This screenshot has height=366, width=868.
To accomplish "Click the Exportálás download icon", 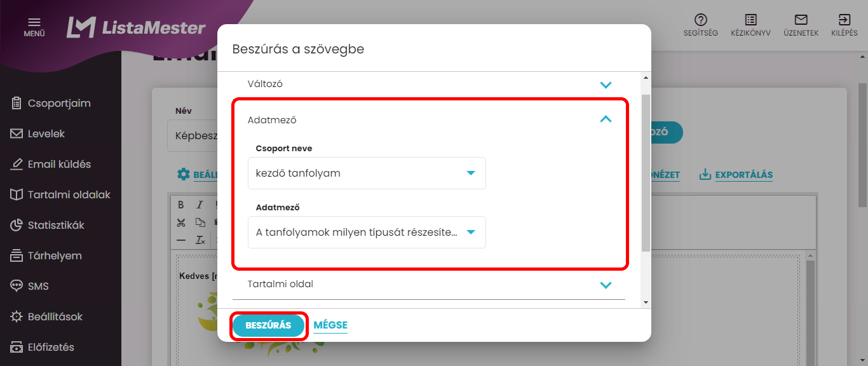I will click(705, 175).
